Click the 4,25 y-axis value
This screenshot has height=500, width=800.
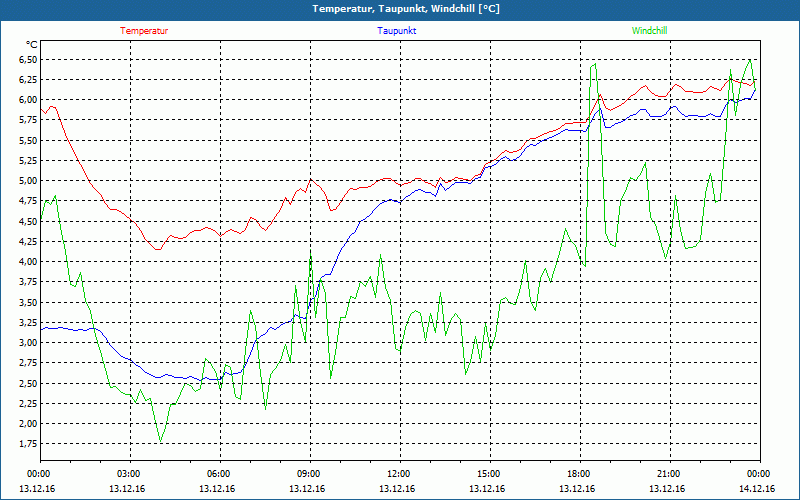tap(29, 241)
